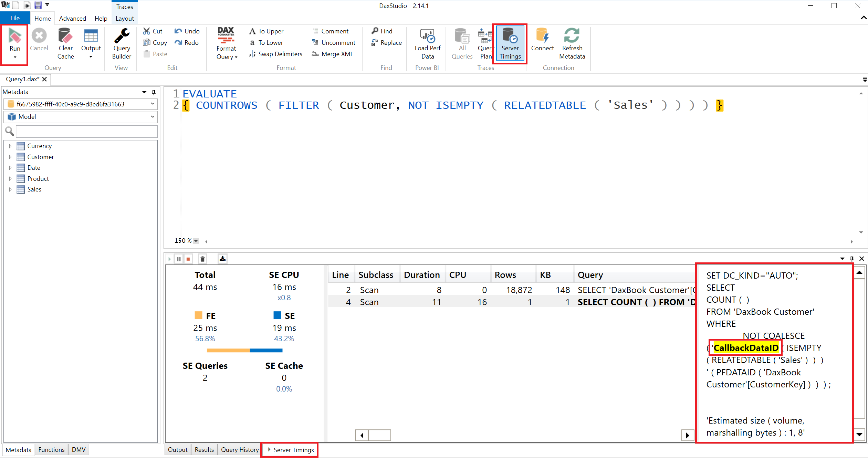This screenshot has width=868, height=458.
Task: Switch to the Advanced ribbon tab
Action: click(x=72, y=18)
